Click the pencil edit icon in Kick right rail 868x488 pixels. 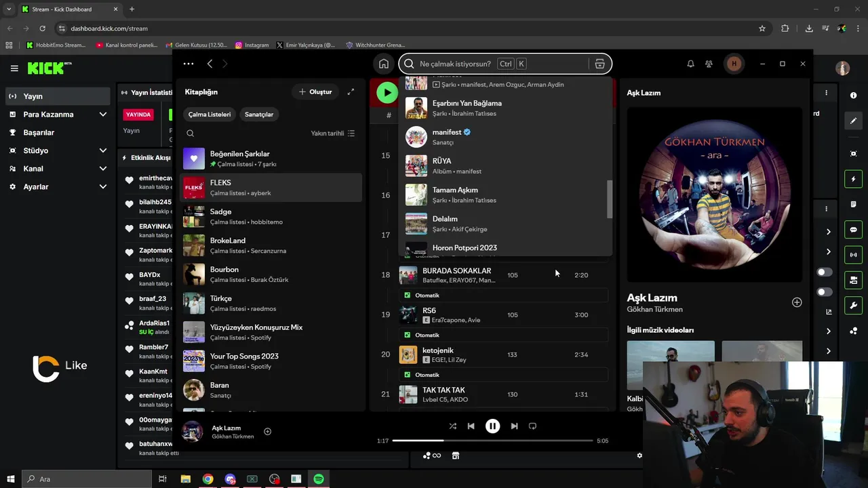853,121
